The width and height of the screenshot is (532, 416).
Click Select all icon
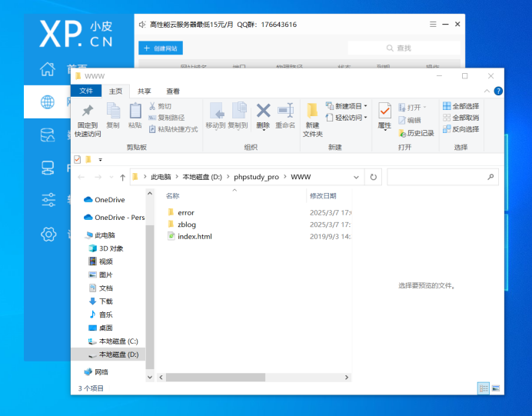(x=447, y=106)
